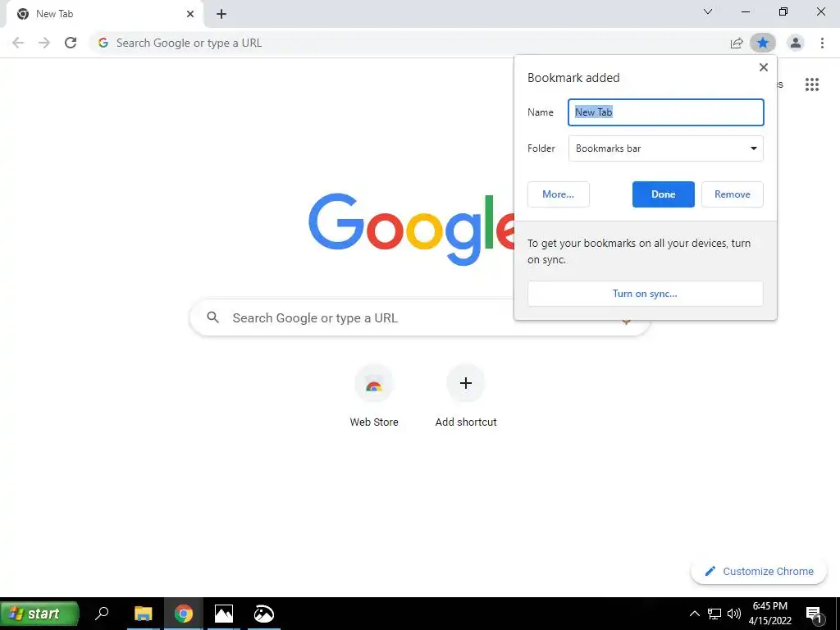Image resolution: width=840 pixels, height=630 pixels.
Task: Confirm bookmark with Done button
Action: (x=663, y=194)
